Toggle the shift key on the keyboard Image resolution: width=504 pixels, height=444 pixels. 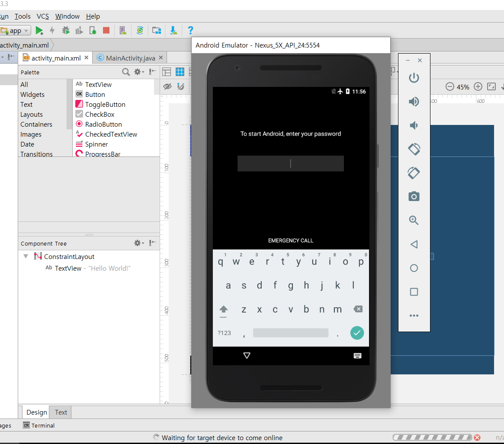point(223,310)
